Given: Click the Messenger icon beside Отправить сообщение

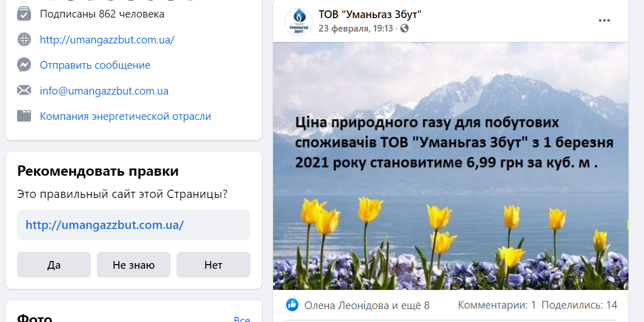Looking at the screenshot, I should [24, 65].
